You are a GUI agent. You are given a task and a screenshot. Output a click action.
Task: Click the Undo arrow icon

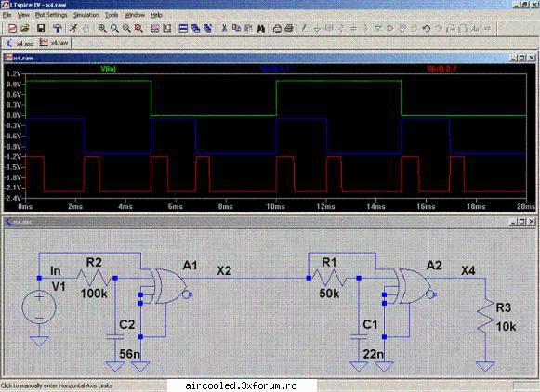[427, 28]
